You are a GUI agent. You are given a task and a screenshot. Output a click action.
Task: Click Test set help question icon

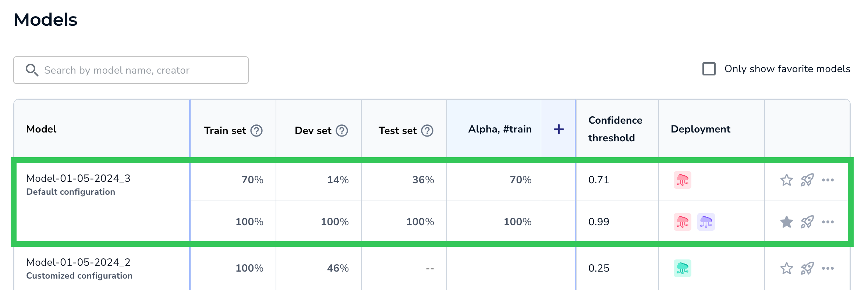[427, 131]
